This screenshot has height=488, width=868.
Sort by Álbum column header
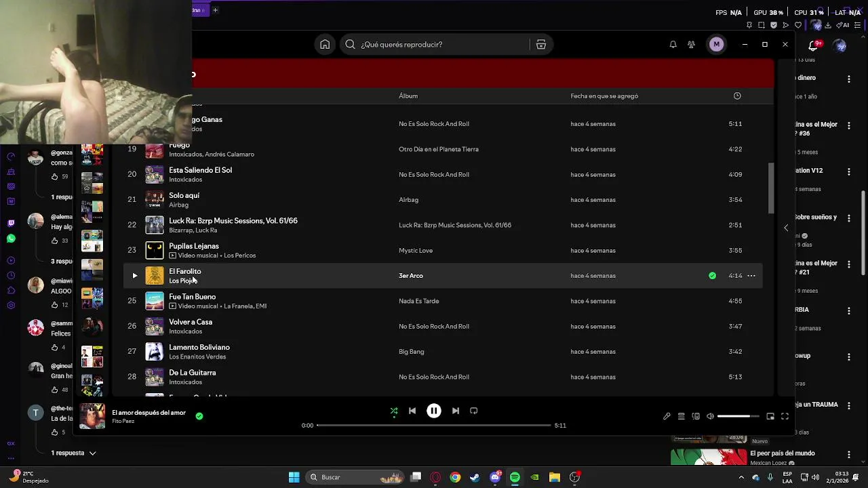pos(408,96)
